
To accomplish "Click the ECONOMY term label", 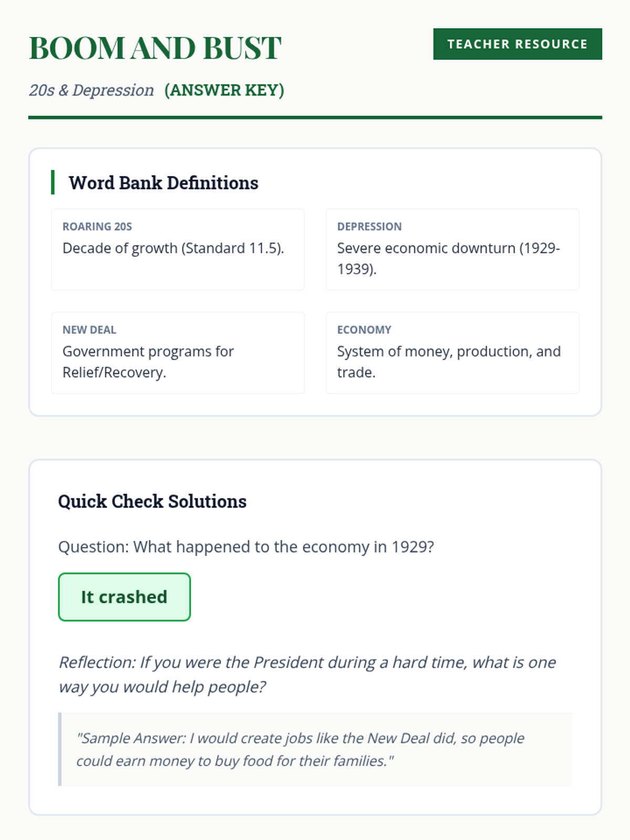I will tap(364, 330).
